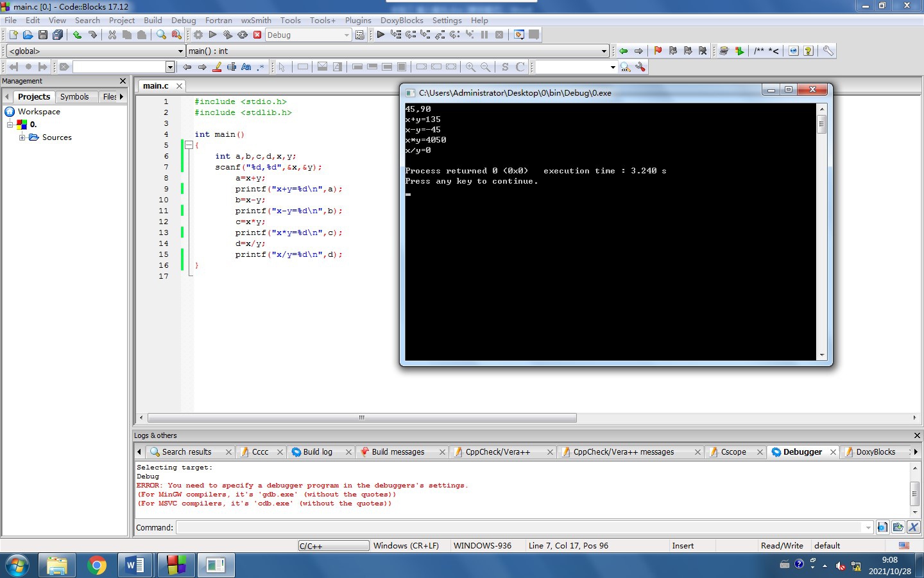Image resolution: width=924 pixels, height=578 pixels.
Task: Rebuild the project with the recycle arrows icon
Action: [243, 35]
